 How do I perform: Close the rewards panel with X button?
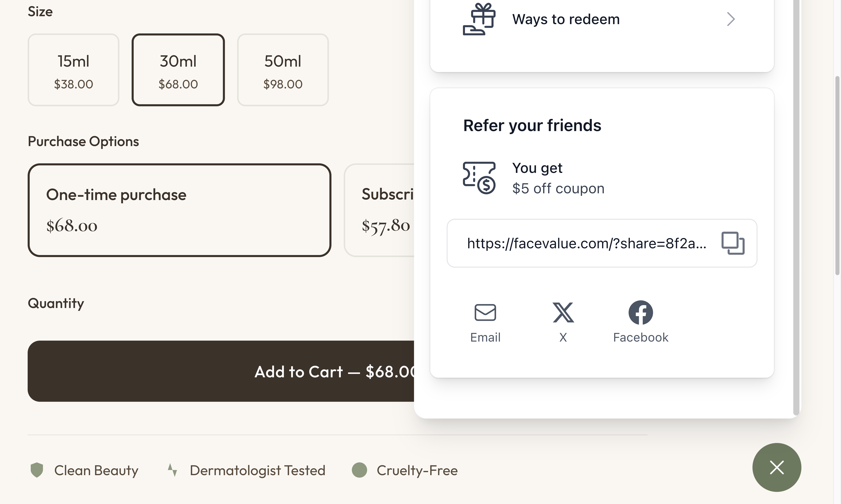pos(777,467)
